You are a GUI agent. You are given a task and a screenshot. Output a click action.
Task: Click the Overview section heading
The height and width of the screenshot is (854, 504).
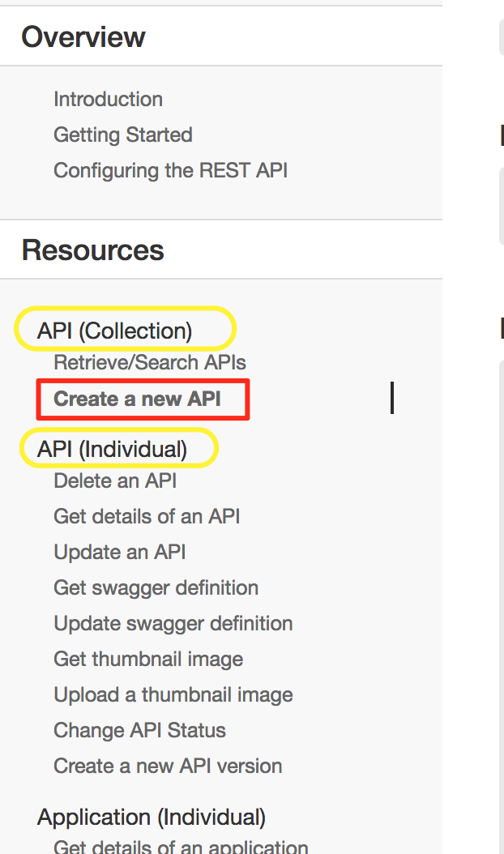click(83, 36)
